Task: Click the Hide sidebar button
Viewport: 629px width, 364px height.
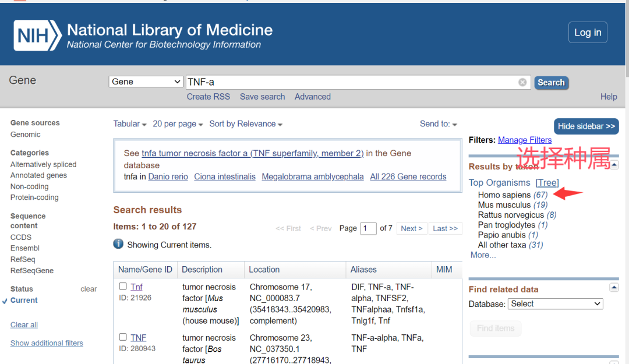Action: click(x=586, y=126)
